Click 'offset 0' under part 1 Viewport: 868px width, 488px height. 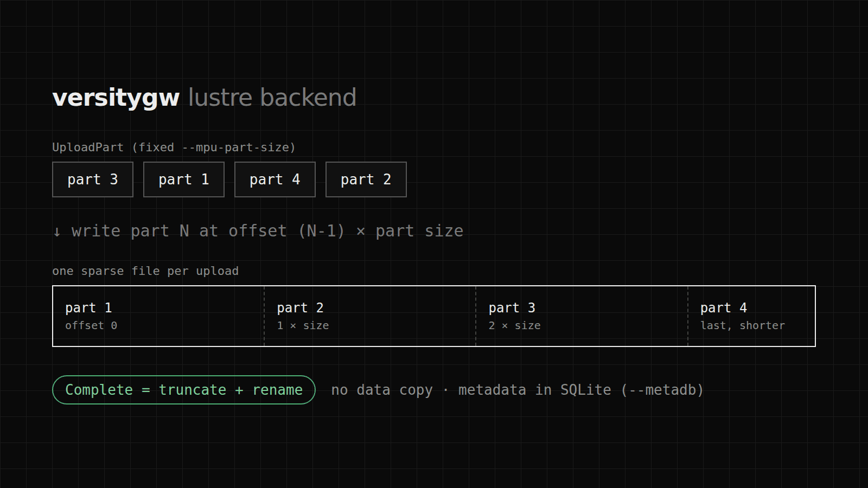pos(91,325)
